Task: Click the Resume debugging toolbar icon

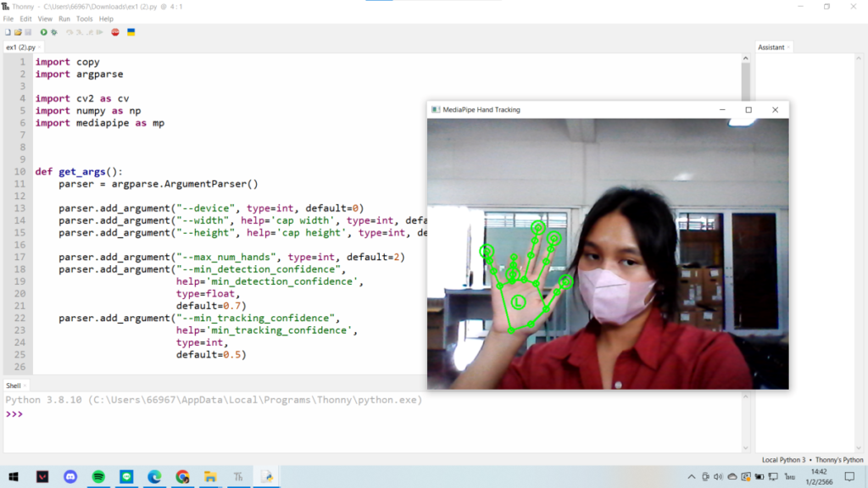Action: coord(100,32)
